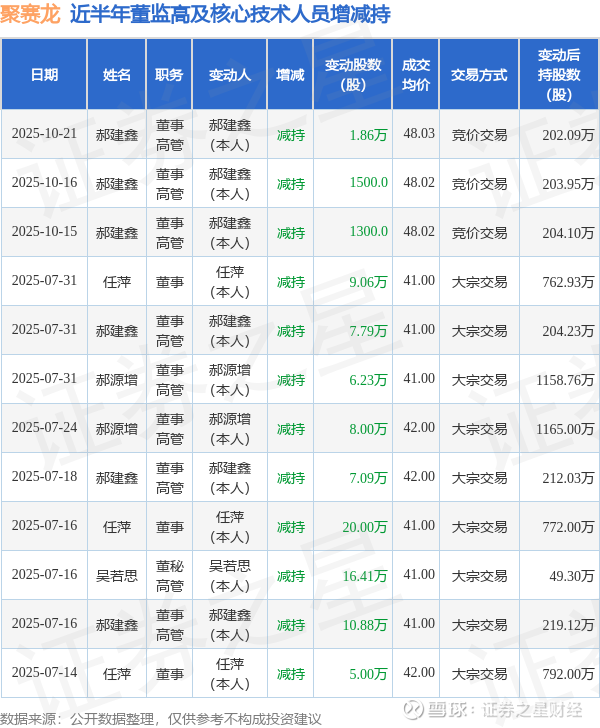Click 郝源增 name in the 2025-07-24 row
The width and height of the screenshot is (600, 728).
(117, 429)
